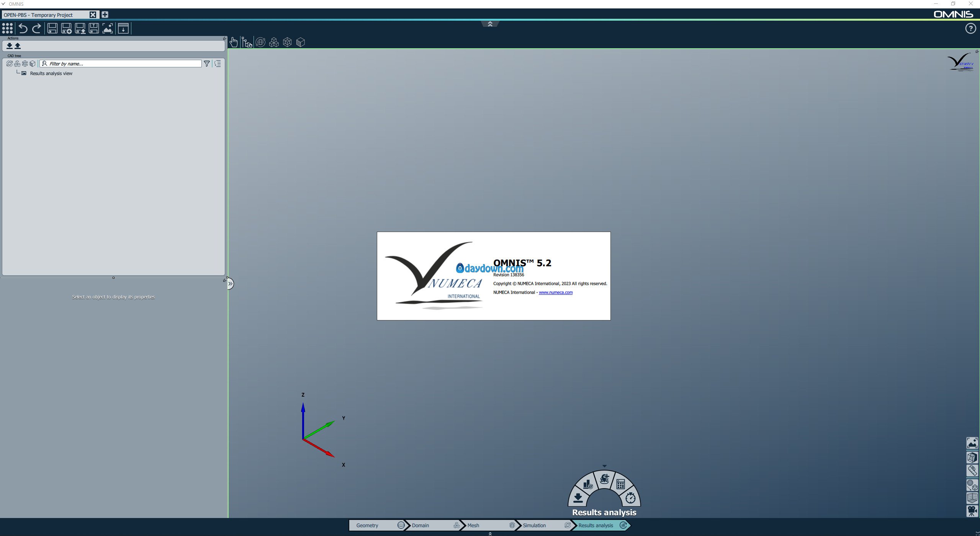Click the bar chart icon in radial menu
Image resolution: width=980 pixels, height=536 pixels.
588,484
